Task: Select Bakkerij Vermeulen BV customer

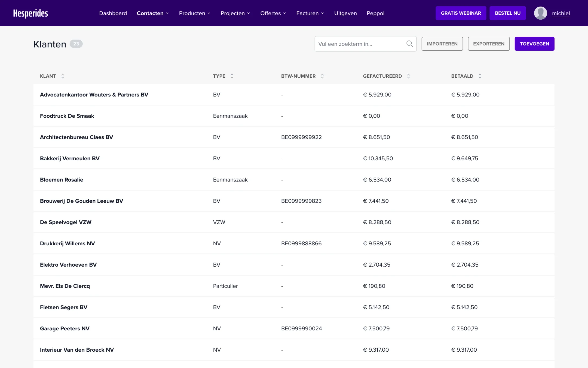Action: (294, 158)
